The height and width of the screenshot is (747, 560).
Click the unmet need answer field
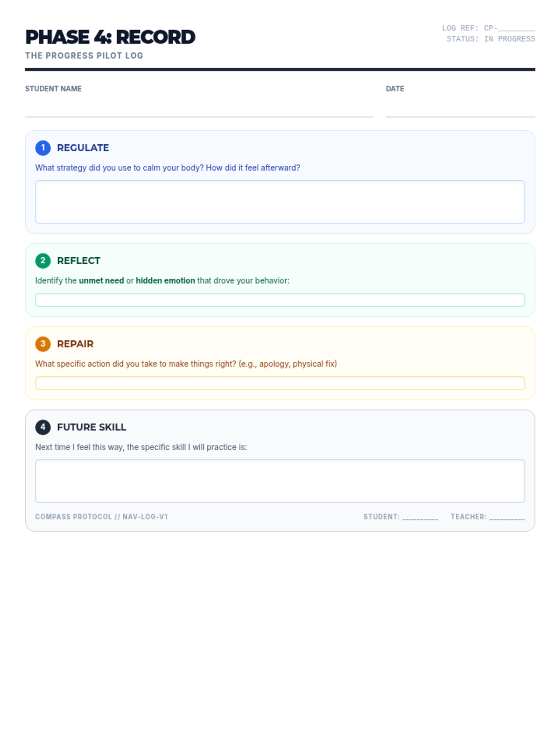click(x=280, y=300)
